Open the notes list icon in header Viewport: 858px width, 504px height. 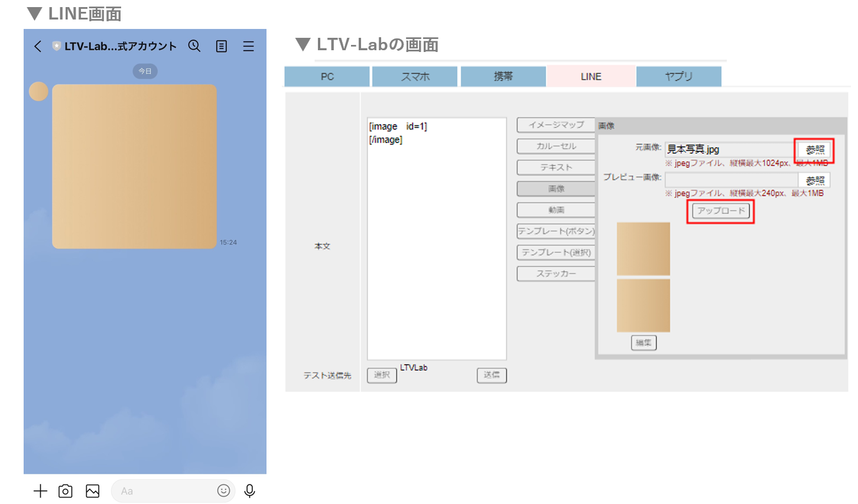(x=222, y=46)
